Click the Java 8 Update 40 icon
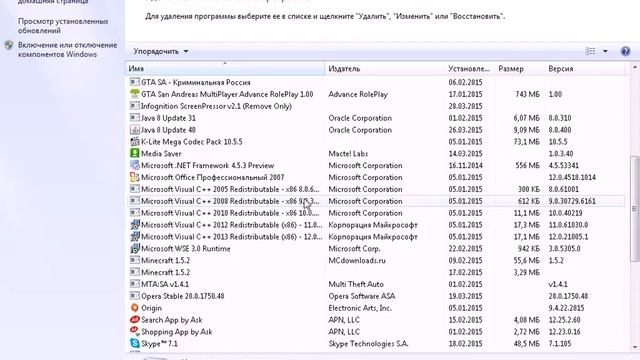Image resolution: width=640 pixels, height=360 pixels. pos(135,130)
